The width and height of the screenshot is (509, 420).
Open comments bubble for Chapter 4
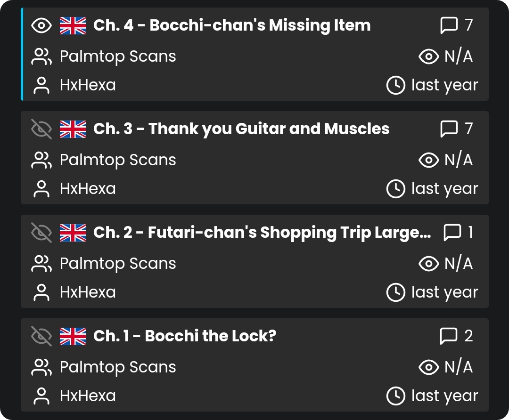[x=449, y=25]
